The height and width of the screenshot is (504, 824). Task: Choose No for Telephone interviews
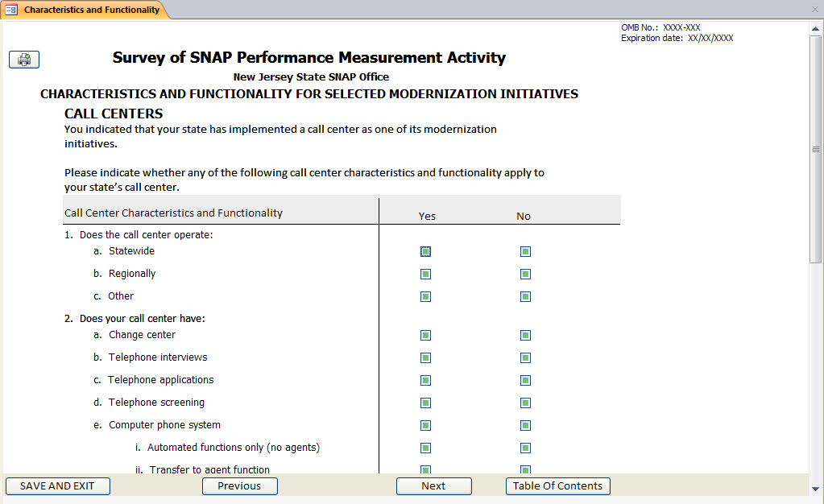(x=525, y=357)
